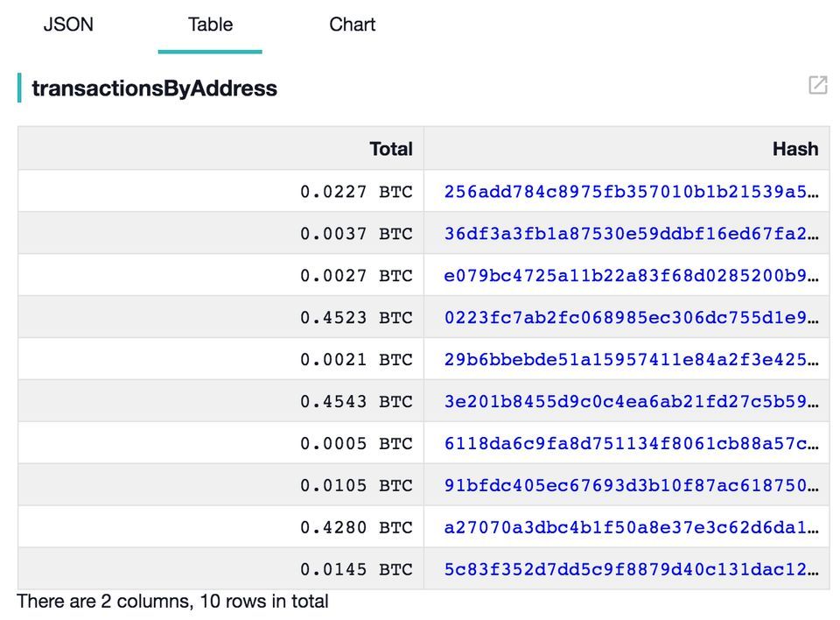Screen dimensions: 840x620
Task: Open transaction hash starting with 256add784c
Action: click(x=630, y=192)
